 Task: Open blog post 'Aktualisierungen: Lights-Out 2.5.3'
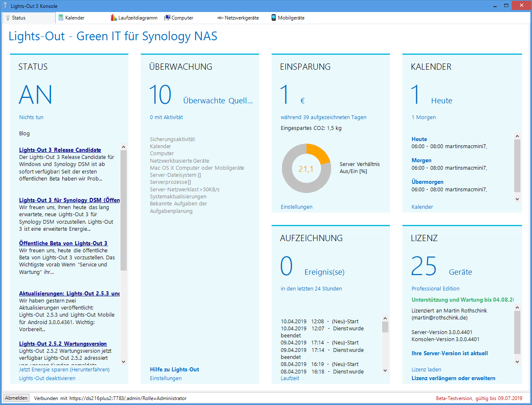pos(69,293)
